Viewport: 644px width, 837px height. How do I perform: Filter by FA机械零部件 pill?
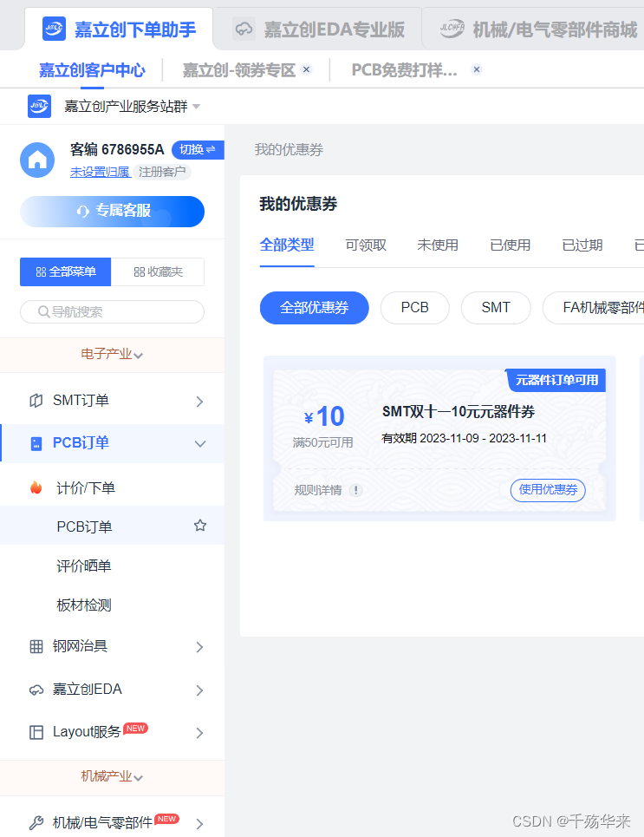[594, 307]
